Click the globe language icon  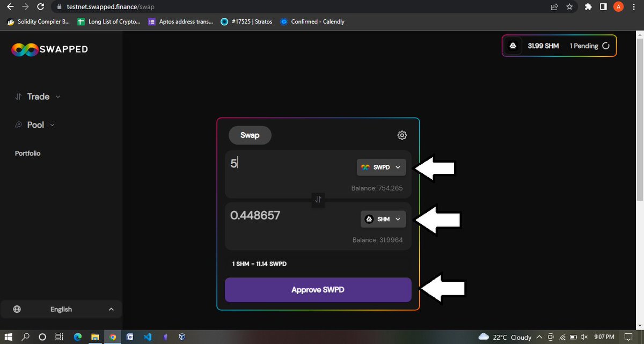click(17, 309)
